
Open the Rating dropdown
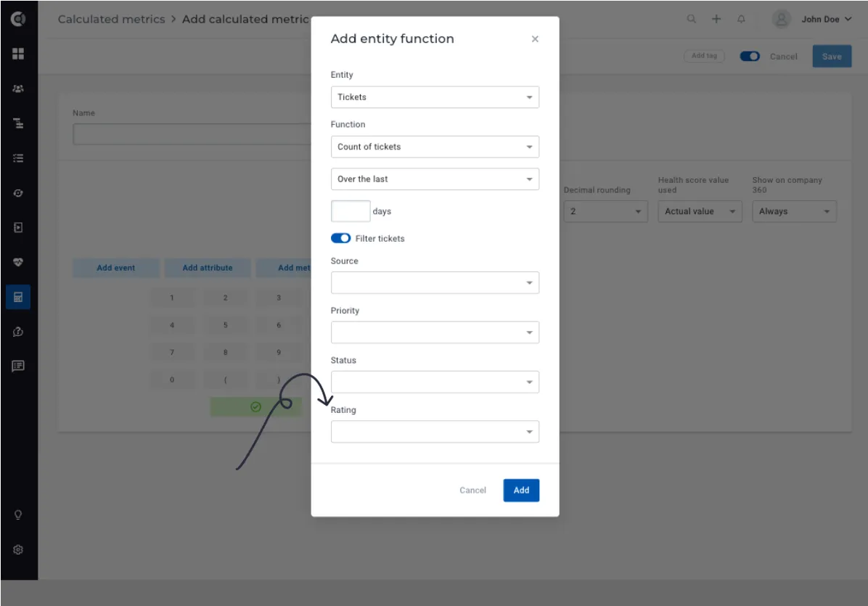click(x=435, y=432)
